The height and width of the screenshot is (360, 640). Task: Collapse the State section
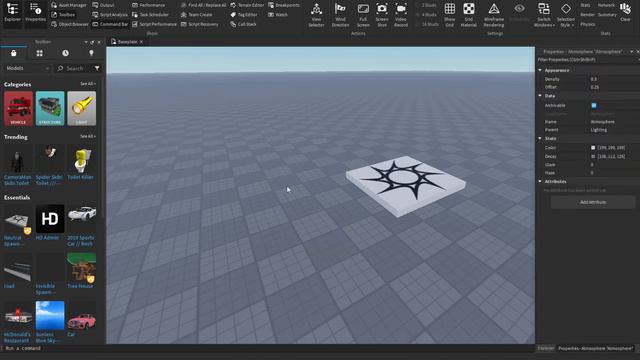(540, 138)
